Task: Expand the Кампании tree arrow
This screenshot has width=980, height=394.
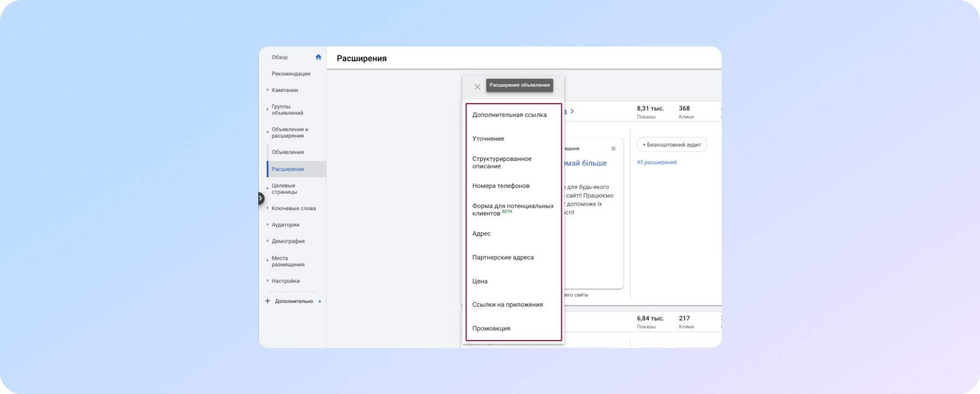Action: point(268,90)
